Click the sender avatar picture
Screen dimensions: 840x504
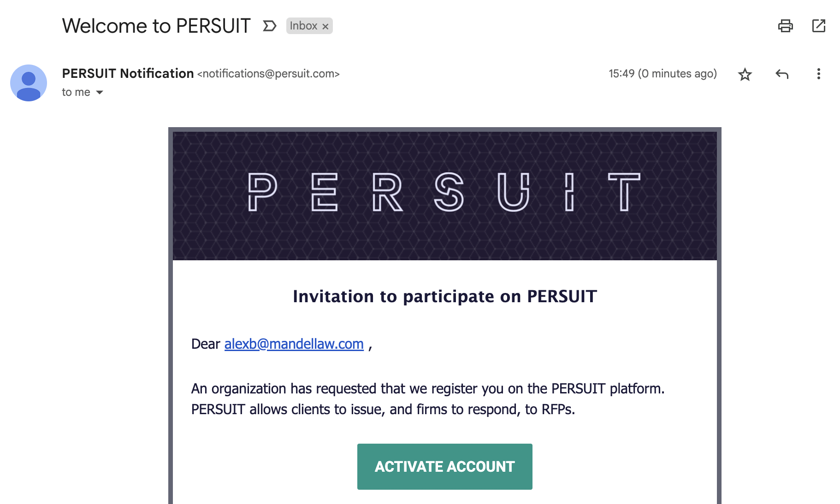pos(29,83)
